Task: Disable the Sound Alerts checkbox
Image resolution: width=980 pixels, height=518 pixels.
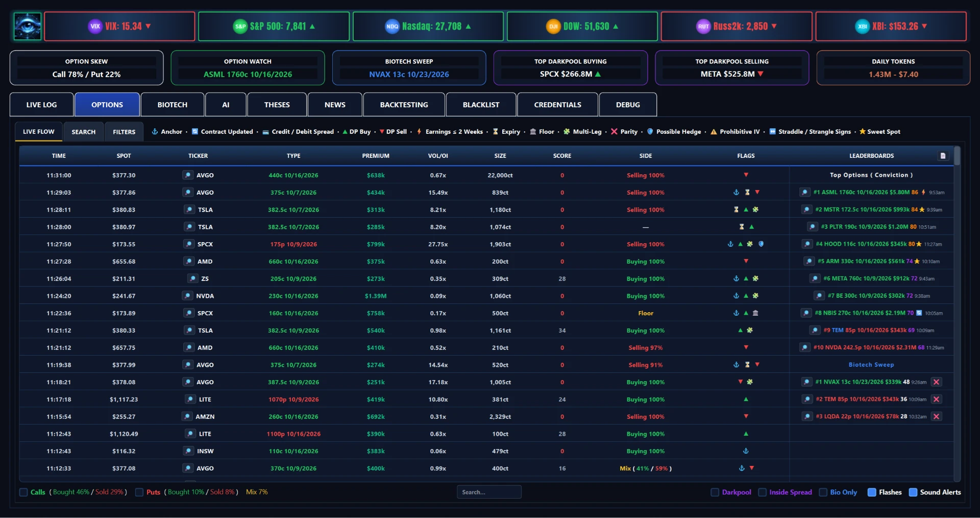Action: (x=913, y=492)
